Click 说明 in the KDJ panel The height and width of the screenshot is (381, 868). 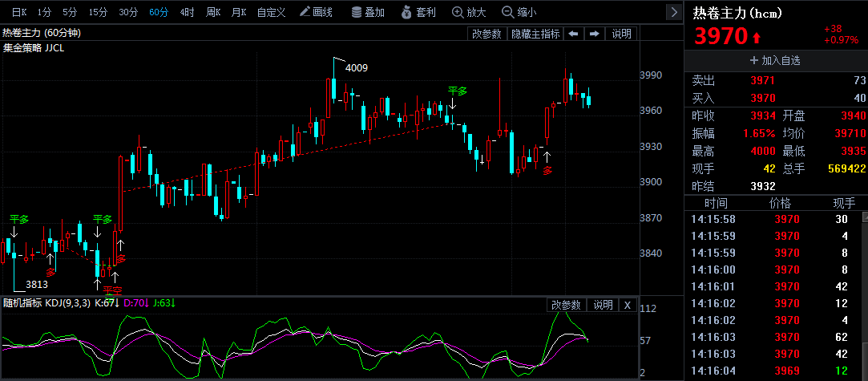pyautogui.click(x=602, y=305)
